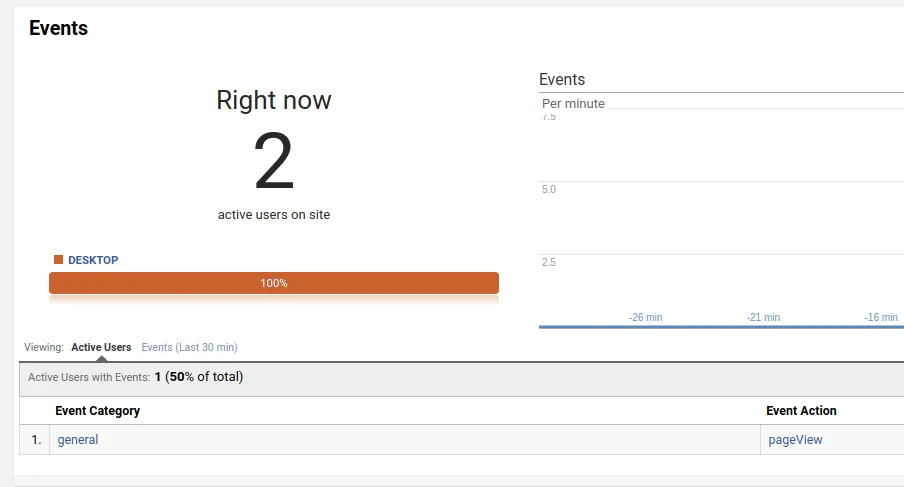Click the Right now heading text

click(x=273, y=100)
